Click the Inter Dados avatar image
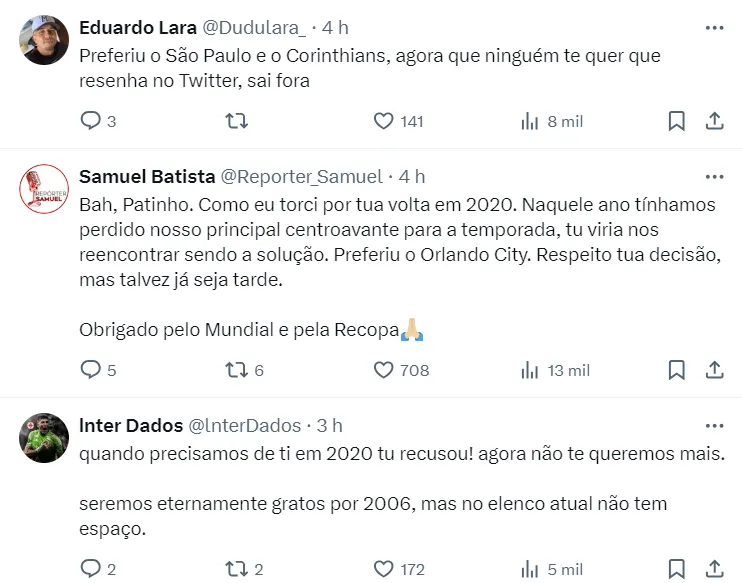Image resolution: width=742 pixels, height=583 pixels. point(45,438)
